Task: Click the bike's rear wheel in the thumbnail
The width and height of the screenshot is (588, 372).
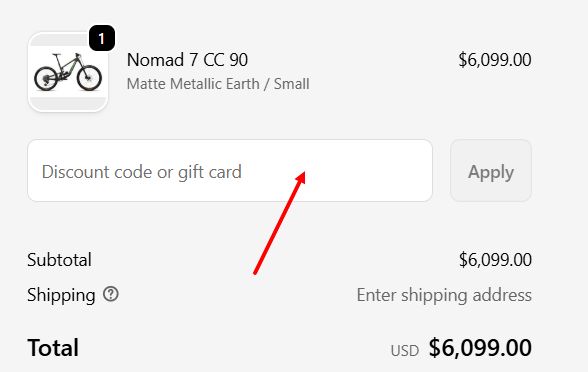Action: [46, 78]
